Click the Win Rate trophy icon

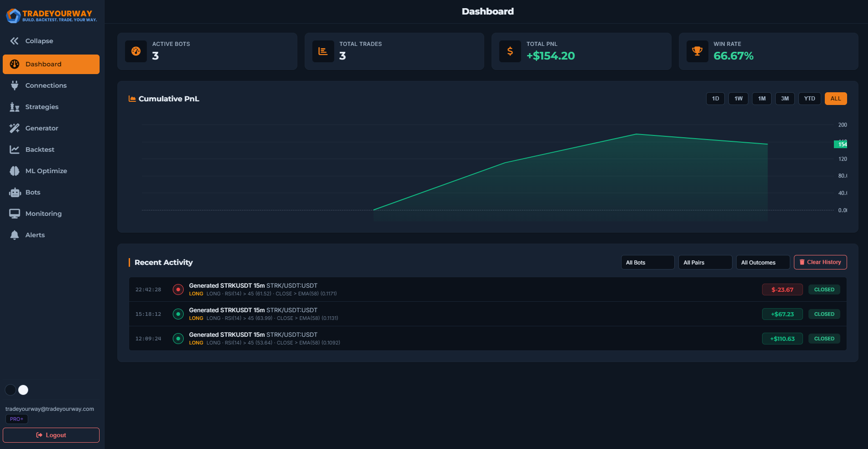click(697, 51)
